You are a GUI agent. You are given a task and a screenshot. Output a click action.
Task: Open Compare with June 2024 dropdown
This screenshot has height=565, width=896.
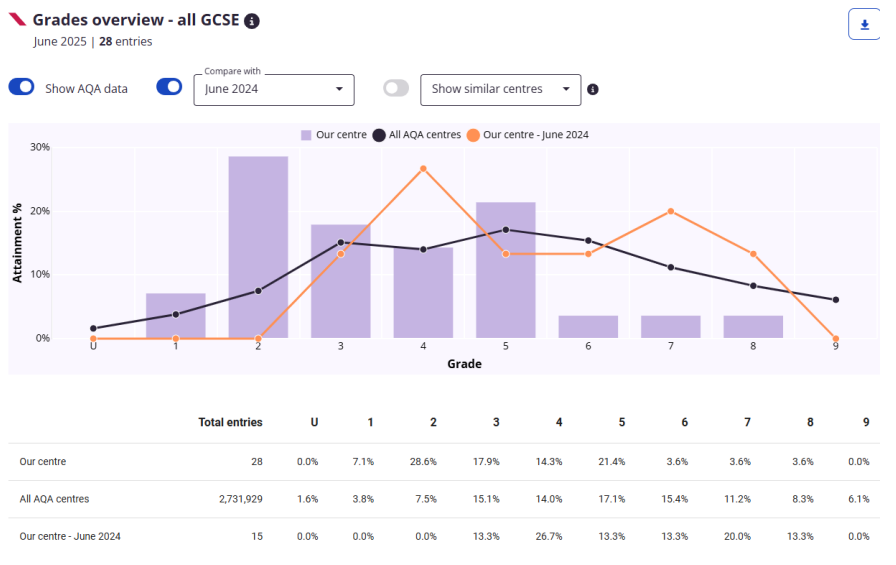pyautogui.click(x=272, y=89)
